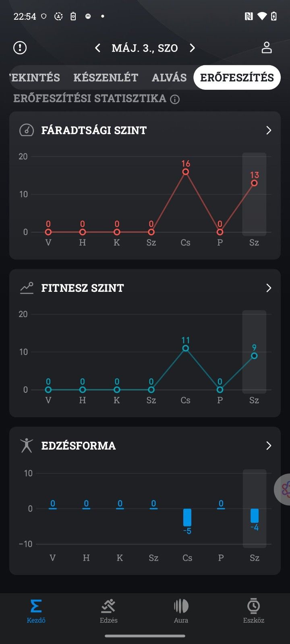The width and height of the screenshot is (290, 644).
Task: Go to next day arrow
Action: (192, 48)
